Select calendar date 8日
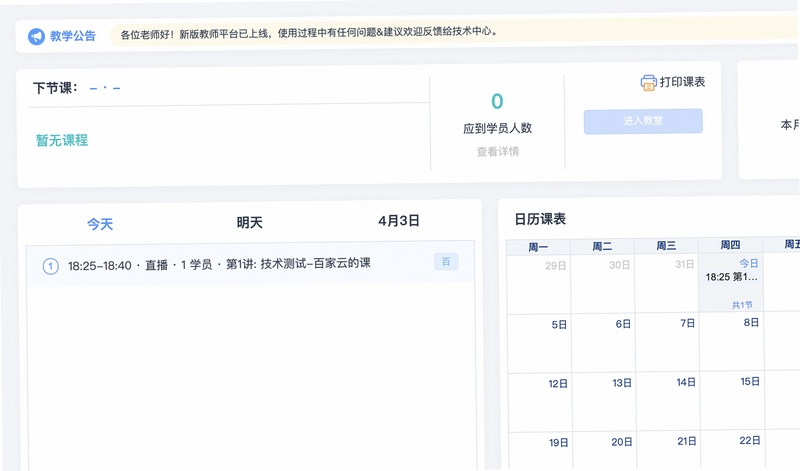This screenshot has width=800, height=471. click(751, 323)
